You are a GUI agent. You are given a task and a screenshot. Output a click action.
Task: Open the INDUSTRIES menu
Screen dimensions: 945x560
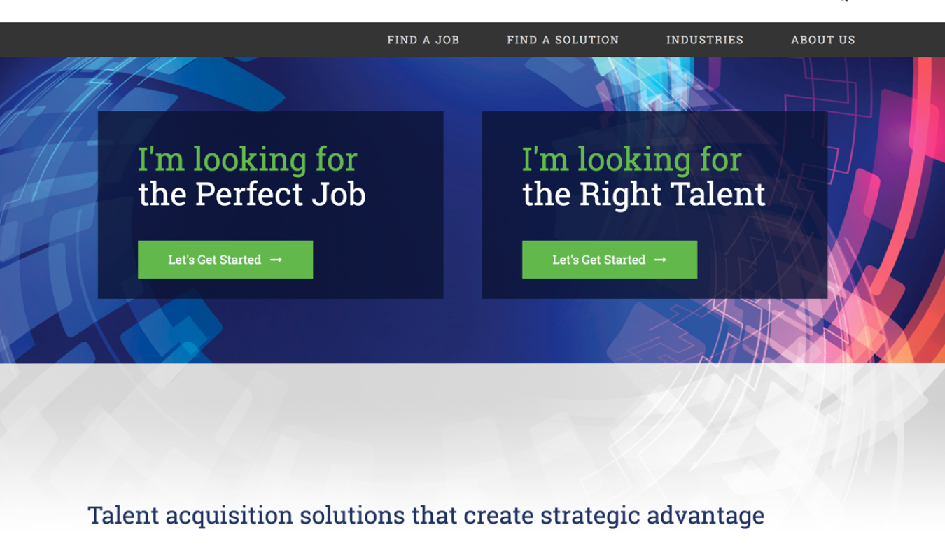704,40
